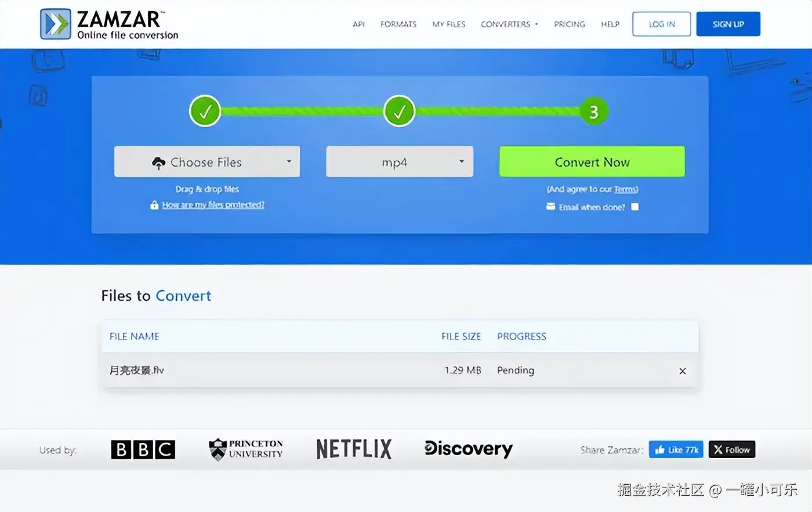Image resolution: width=812 pixels, height=512 pixels.
Task: Open the API page
Action: pos(358,24)
